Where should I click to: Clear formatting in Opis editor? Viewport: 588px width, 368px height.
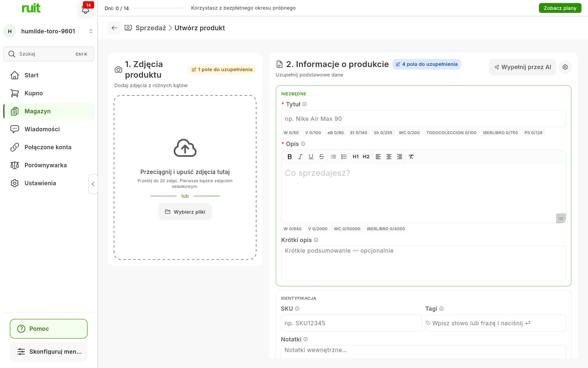(x=411, y=156)
